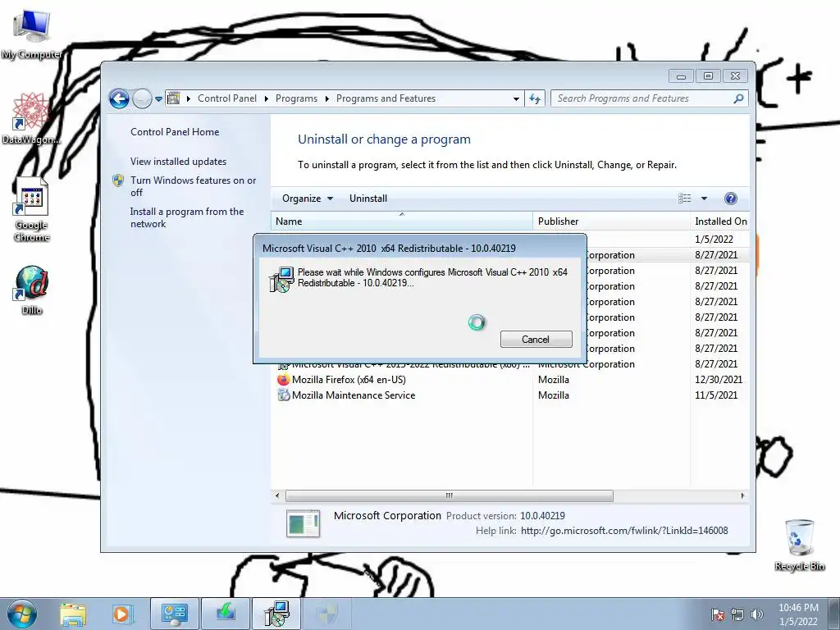Click the horizontal scrollbar thumb

(449, 495)
